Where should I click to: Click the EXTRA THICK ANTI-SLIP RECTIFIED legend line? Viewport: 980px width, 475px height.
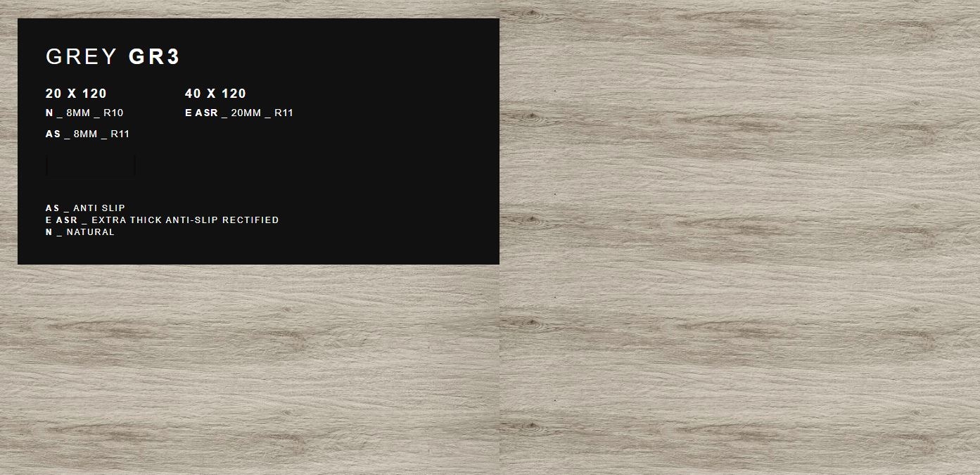[162, 220]
